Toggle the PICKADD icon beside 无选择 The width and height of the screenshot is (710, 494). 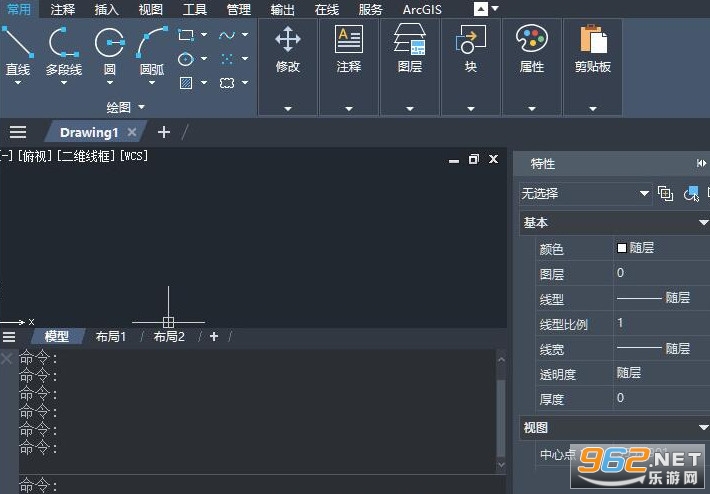[x=665, y=194]
